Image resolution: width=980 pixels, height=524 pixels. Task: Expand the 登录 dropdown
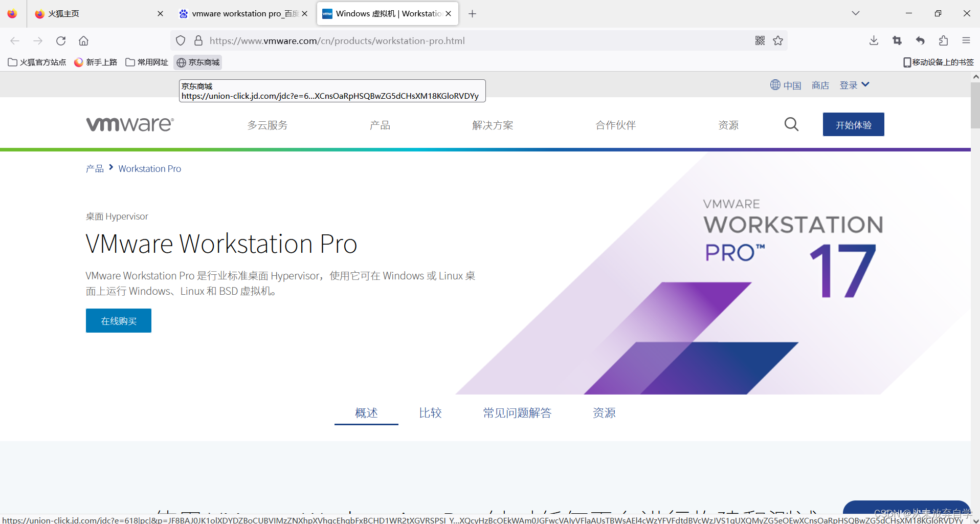(x=854, y=85)
